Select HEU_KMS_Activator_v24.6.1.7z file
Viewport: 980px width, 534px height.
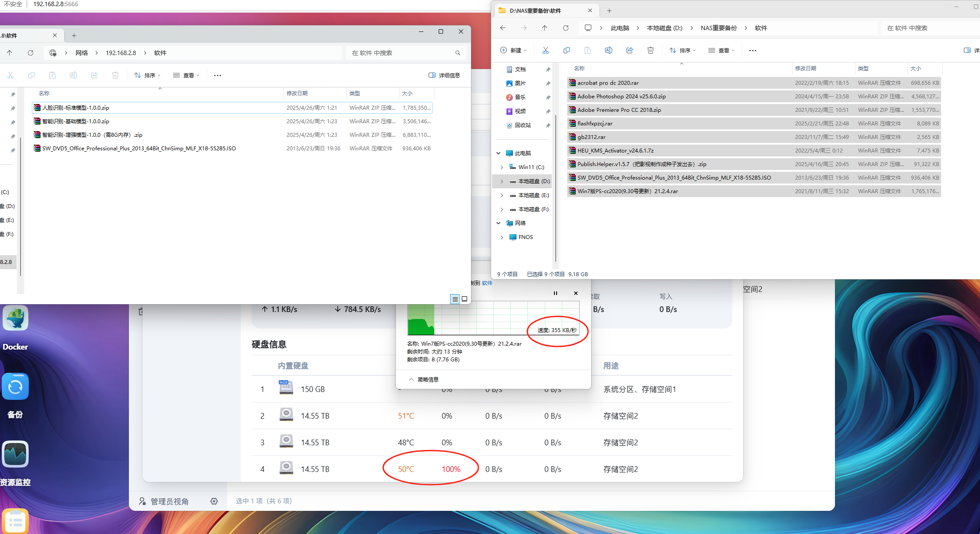[x=754, y=150]
